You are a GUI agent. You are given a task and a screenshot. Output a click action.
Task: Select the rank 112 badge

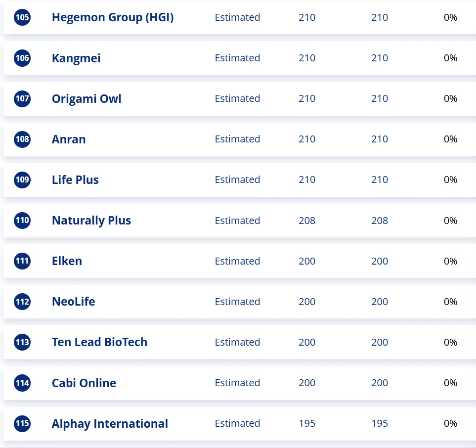22,302
